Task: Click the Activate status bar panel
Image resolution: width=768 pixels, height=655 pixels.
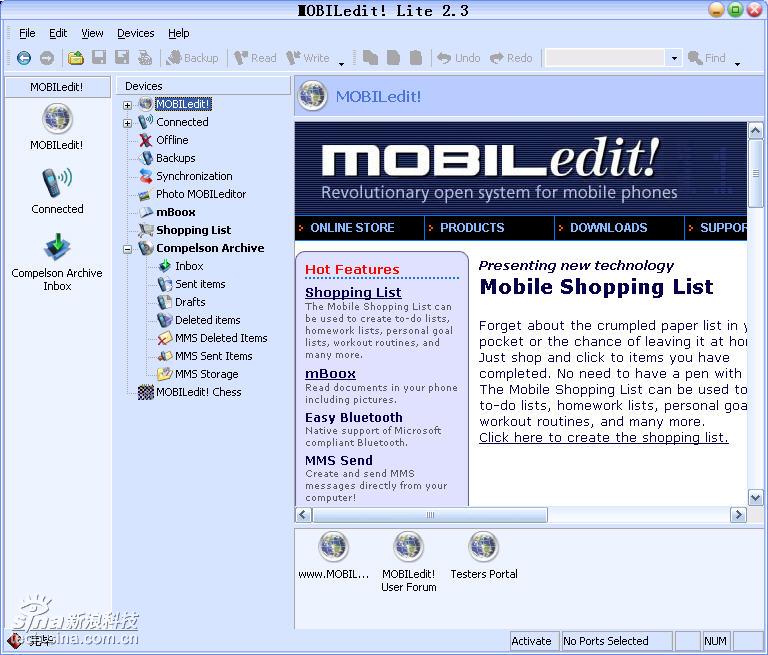Action: (x=531, y=641)
